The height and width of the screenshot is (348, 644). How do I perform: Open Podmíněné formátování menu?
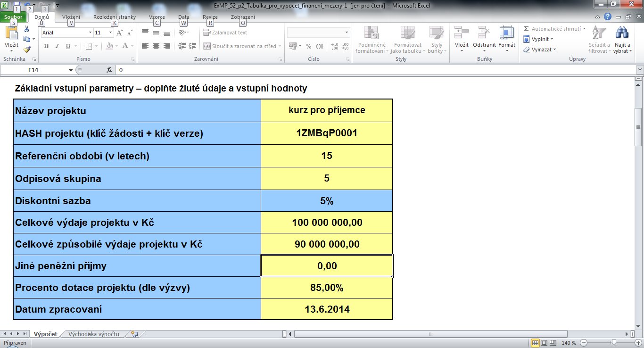(372, 40)
